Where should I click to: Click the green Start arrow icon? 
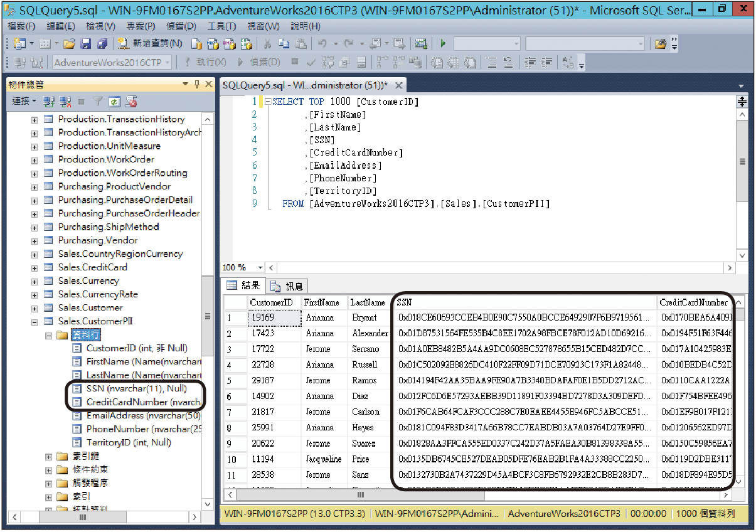point(443,44)
